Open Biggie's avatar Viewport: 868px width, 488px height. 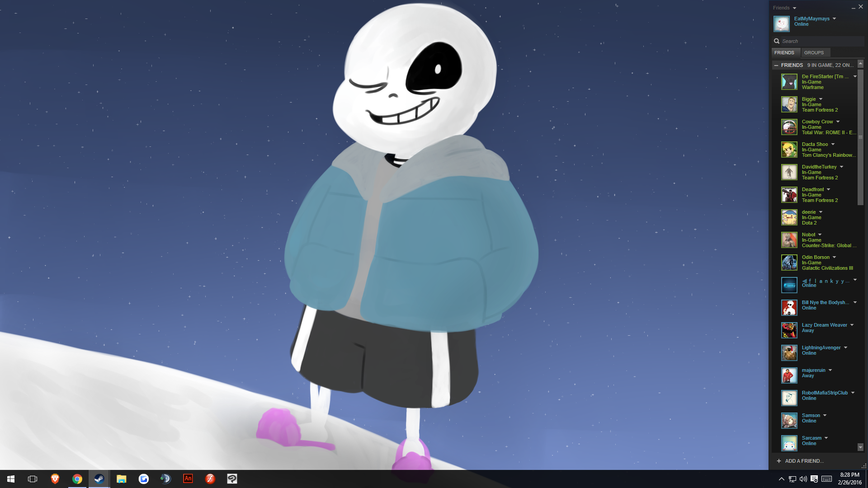point(789,104)
